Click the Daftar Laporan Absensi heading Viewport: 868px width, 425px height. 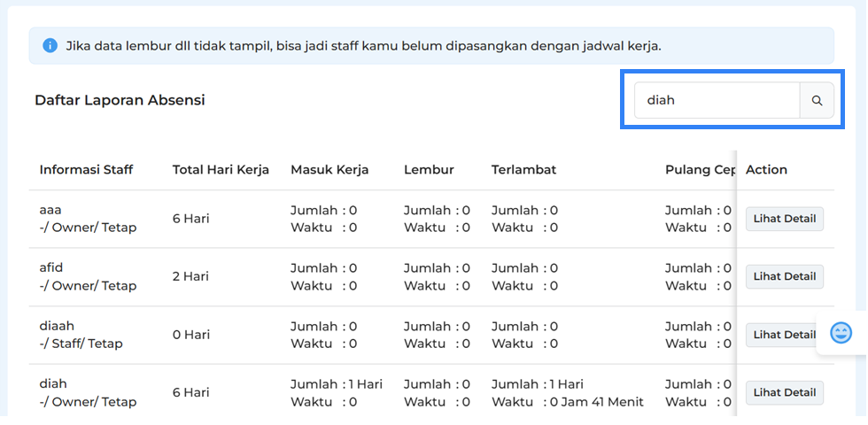120,100
